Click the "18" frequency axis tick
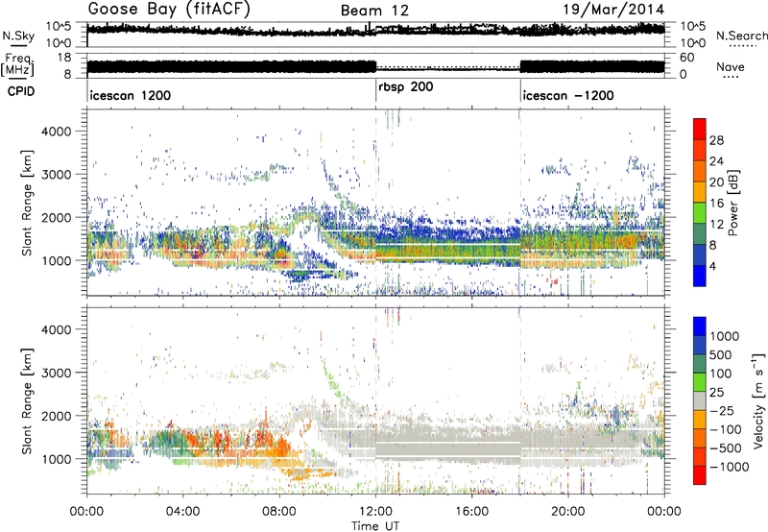Viewport: 768px width, 532px height. 63,58
